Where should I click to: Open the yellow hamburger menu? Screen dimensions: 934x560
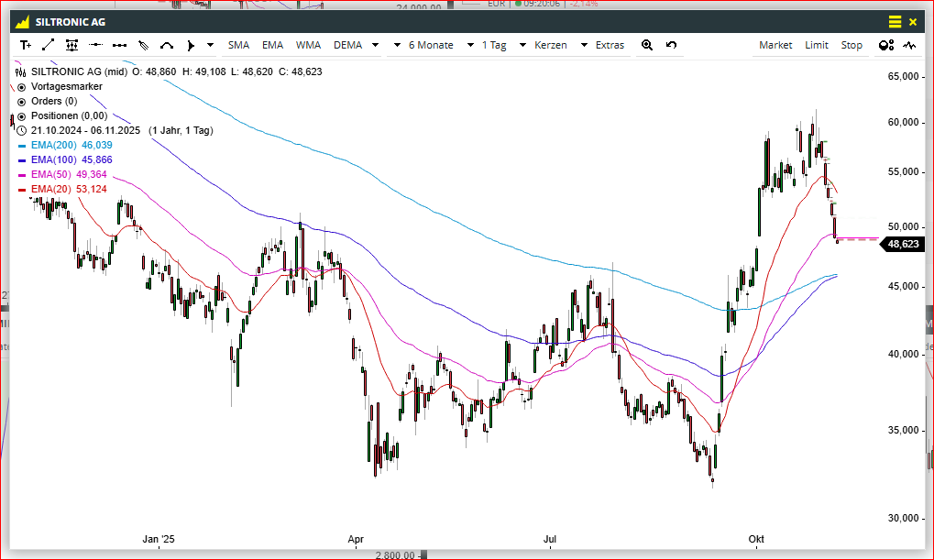pos(895,21)
